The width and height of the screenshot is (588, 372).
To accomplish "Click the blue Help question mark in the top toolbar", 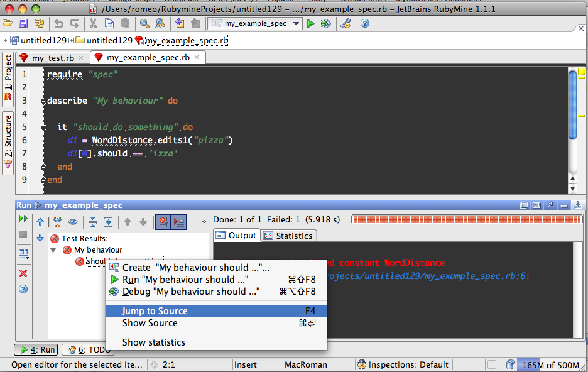I will point(364,24).
